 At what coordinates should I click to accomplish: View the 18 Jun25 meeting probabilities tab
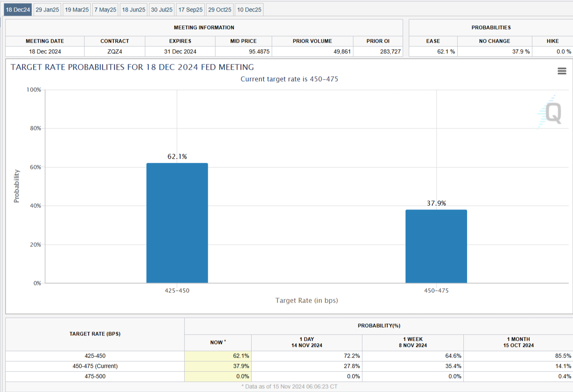click(x=133, y=9)
